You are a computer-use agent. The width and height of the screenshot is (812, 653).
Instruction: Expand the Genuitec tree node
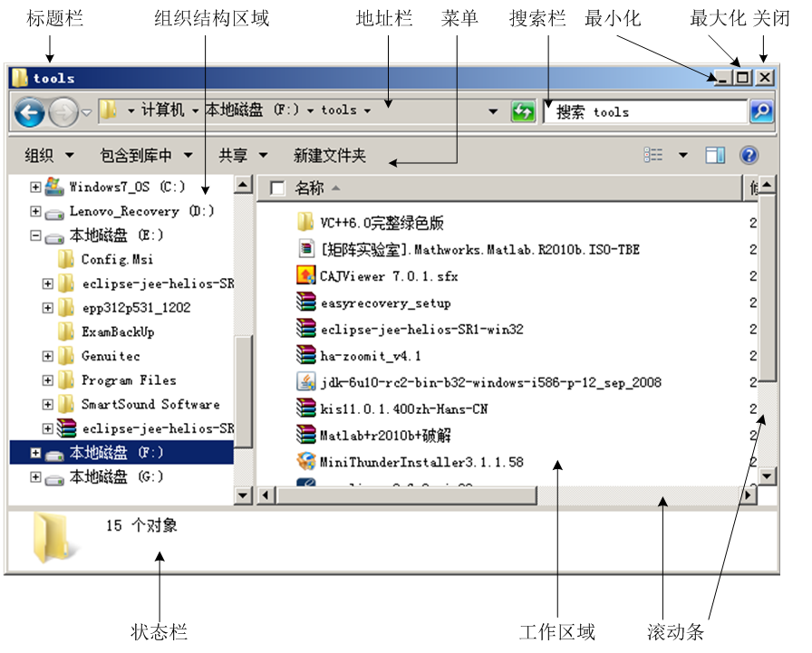tap(47, 356)
